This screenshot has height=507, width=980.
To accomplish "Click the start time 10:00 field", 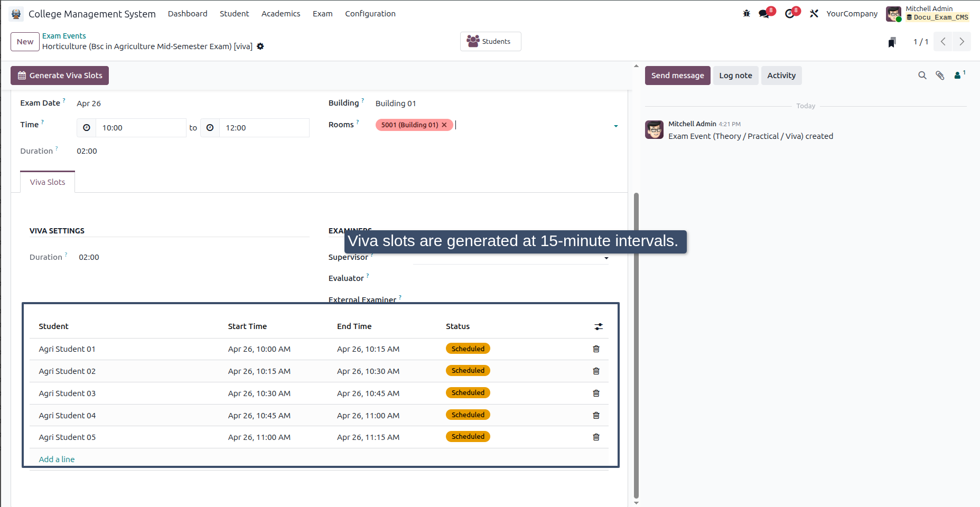I will coord(141,128).
